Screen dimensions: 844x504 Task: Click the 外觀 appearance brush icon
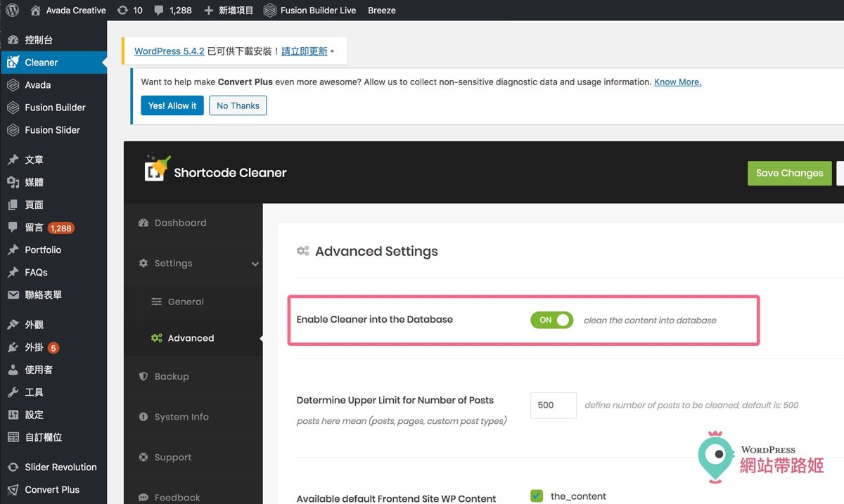[x=13, y=325]
